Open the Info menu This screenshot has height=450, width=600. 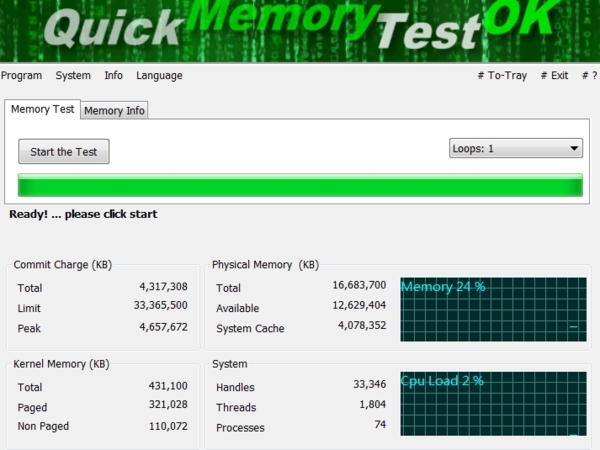114,75
